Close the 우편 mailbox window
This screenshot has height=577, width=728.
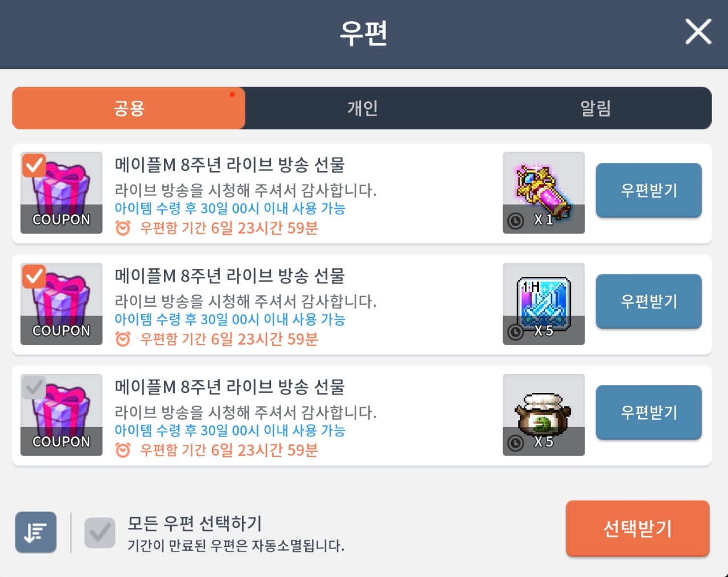coord(698,32)
